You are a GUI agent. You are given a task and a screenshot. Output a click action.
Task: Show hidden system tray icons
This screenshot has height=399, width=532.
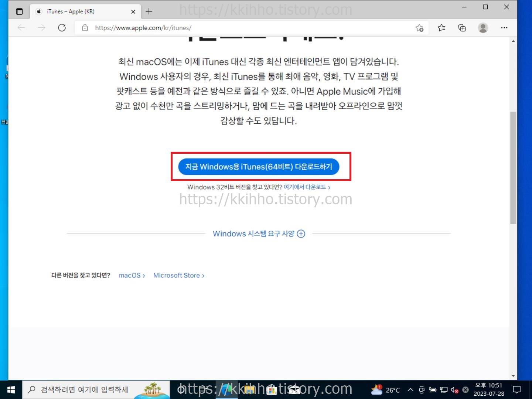click(x=410, y=390)
